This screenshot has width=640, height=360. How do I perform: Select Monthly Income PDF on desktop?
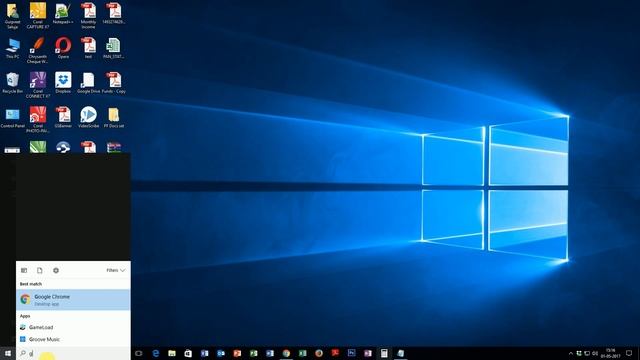[88, 16]
